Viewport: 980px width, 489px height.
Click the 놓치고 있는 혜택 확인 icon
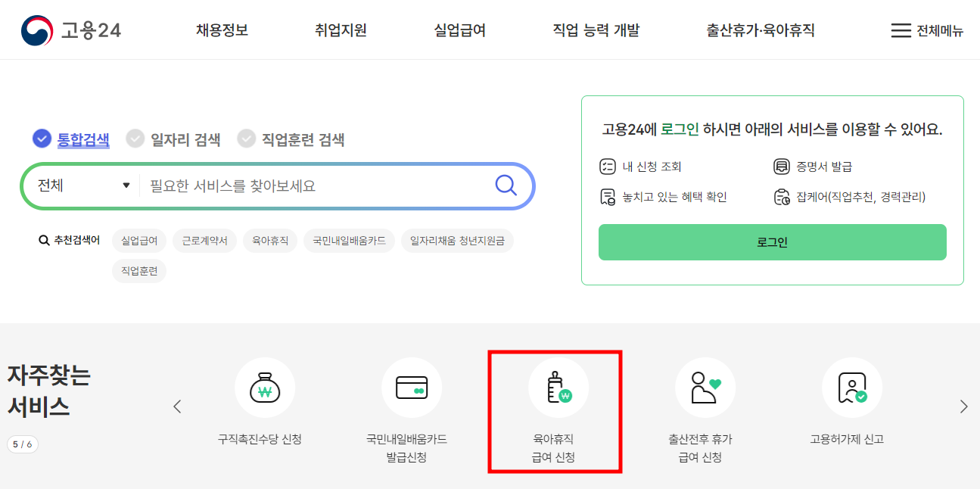608,197
